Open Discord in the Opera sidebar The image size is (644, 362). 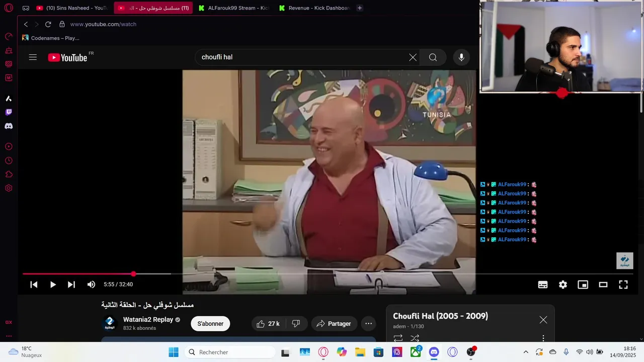point(9,126)
